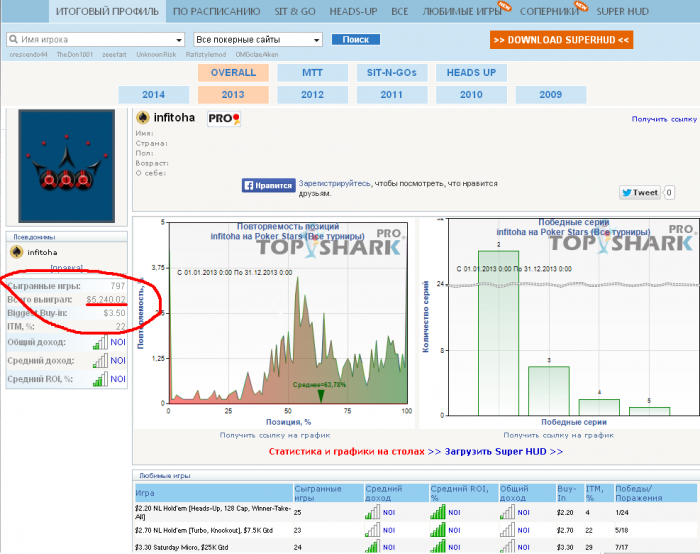The image size is (700, 554).
Task: Select the HEADS-UP top menu tab
Action: click(x=353, y=11)
